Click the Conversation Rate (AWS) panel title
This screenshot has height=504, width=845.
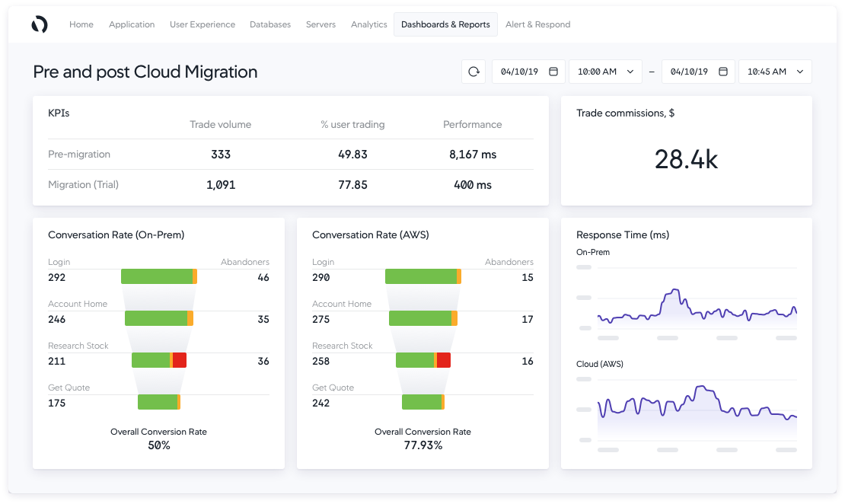point(370,235)
